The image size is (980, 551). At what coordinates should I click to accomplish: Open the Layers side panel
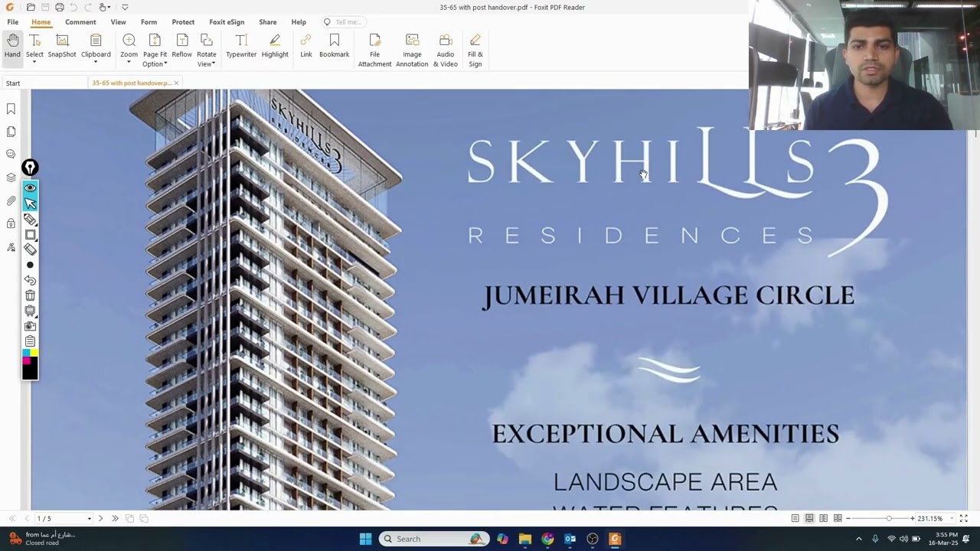click(11, 178)
